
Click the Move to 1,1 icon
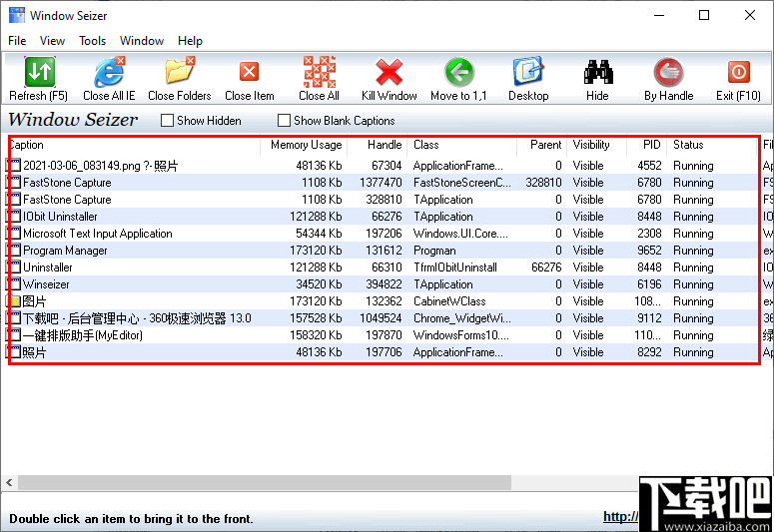tap(459, 72)
